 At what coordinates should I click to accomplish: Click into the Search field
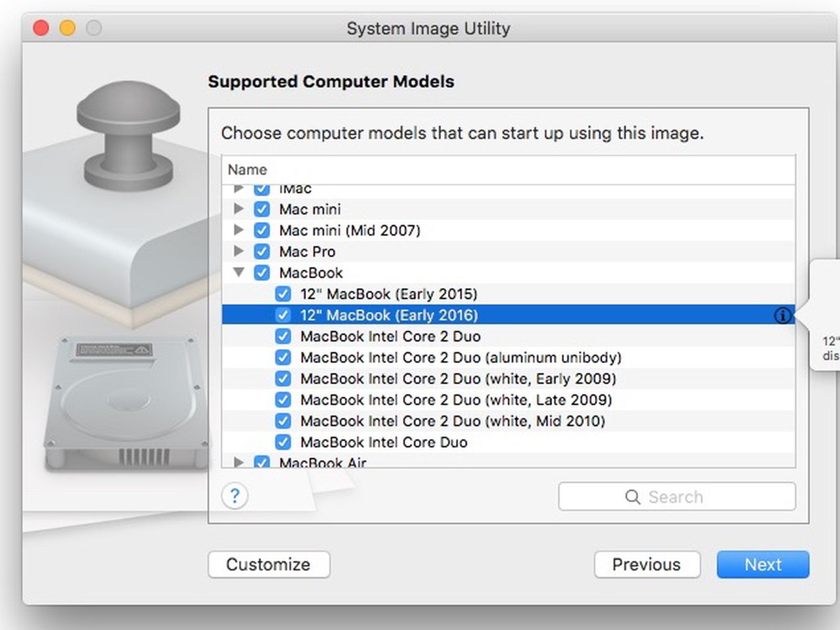(x=677, y=497)
